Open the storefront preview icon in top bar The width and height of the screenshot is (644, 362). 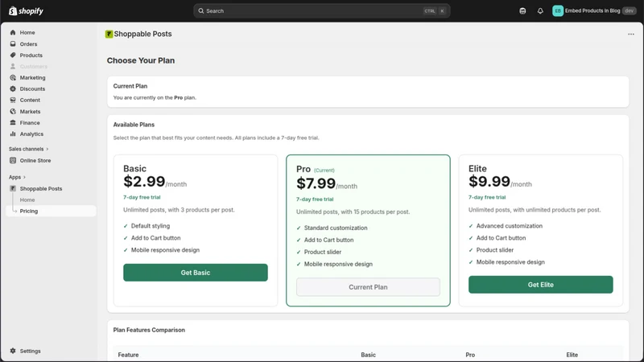coord(522,11)
